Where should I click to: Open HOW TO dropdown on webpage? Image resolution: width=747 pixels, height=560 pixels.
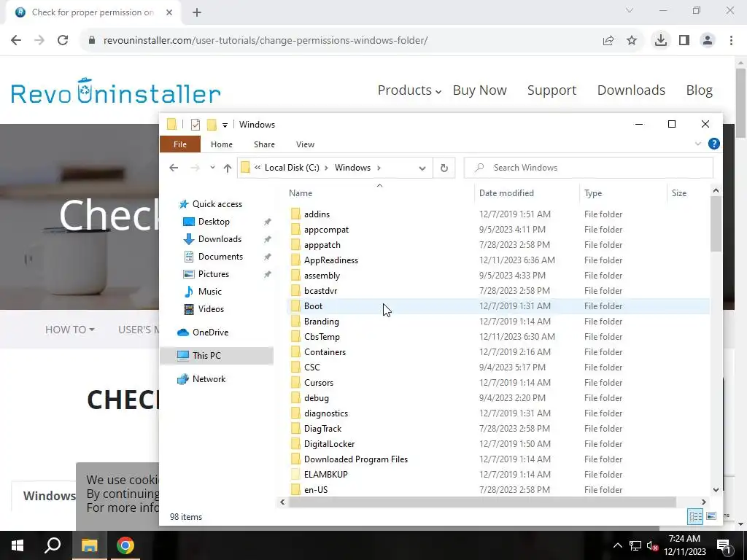tap(69, 330)
